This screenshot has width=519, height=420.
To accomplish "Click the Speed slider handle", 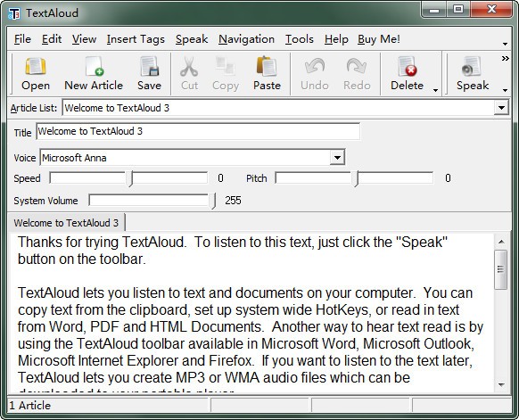I will click(x=130, y=178).
